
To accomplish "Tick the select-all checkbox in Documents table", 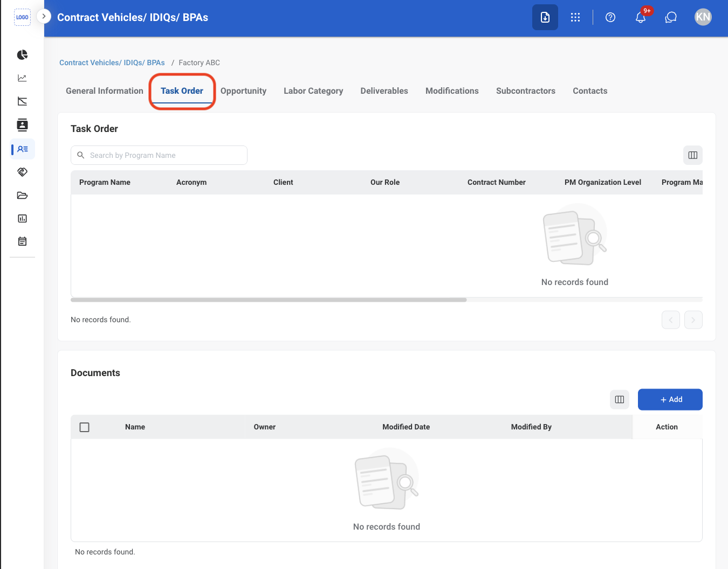I will click(x=84, y=427).
